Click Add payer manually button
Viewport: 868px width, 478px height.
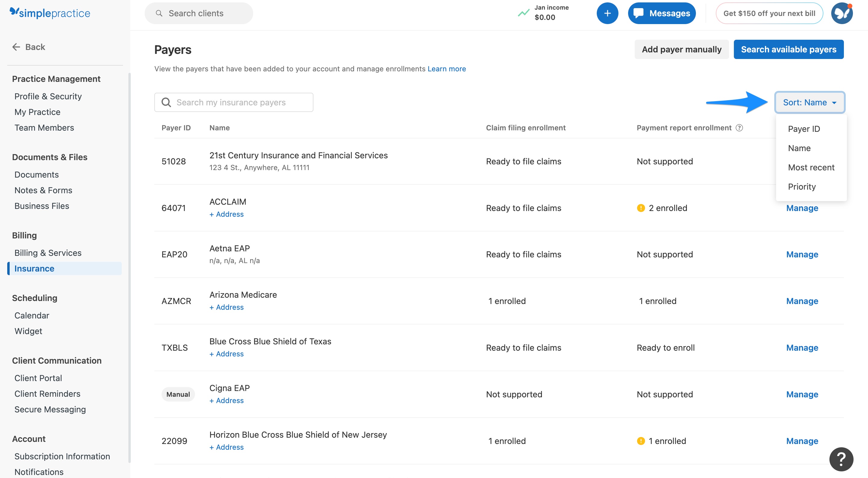(x=681, y=49)
